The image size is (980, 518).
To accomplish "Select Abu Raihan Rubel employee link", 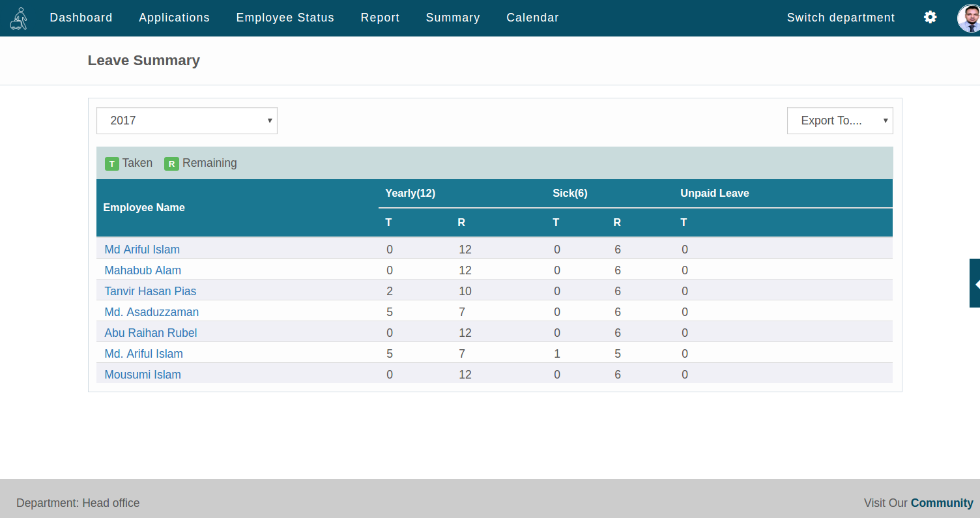I will point(151,333).
